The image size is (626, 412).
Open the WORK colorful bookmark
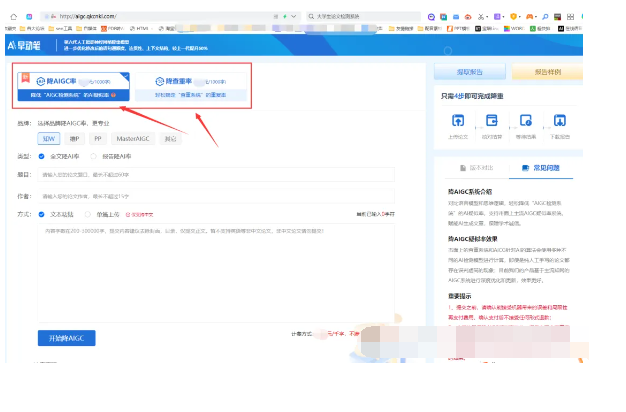coord(514,28)
